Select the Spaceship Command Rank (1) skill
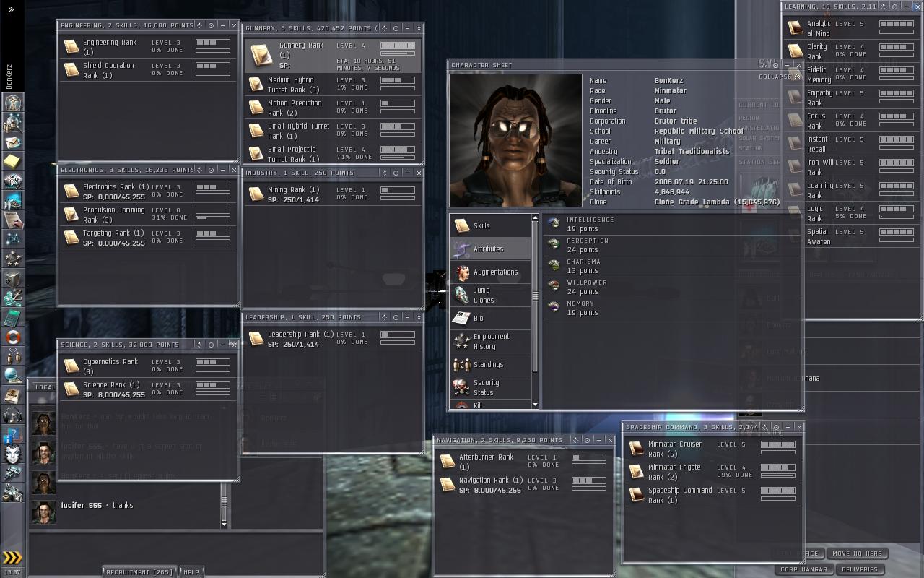This screenshot has height=578, width=924. coord(712,495)
